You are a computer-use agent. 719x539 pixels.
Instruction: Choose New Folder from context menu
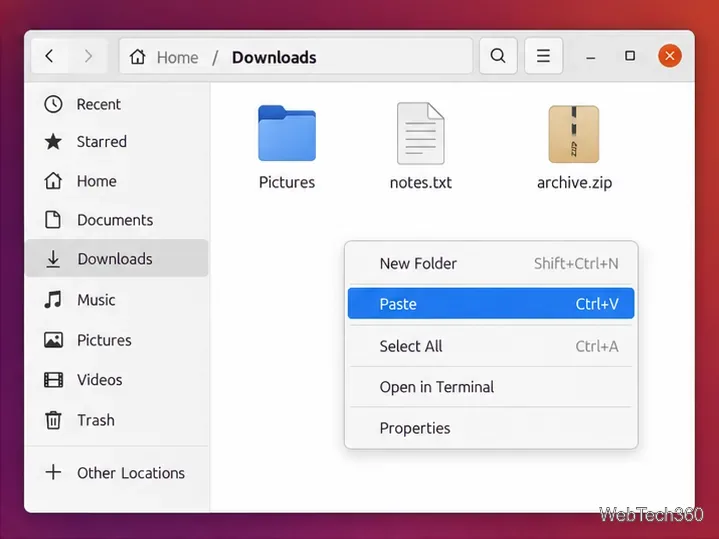(x=491, y=263)
